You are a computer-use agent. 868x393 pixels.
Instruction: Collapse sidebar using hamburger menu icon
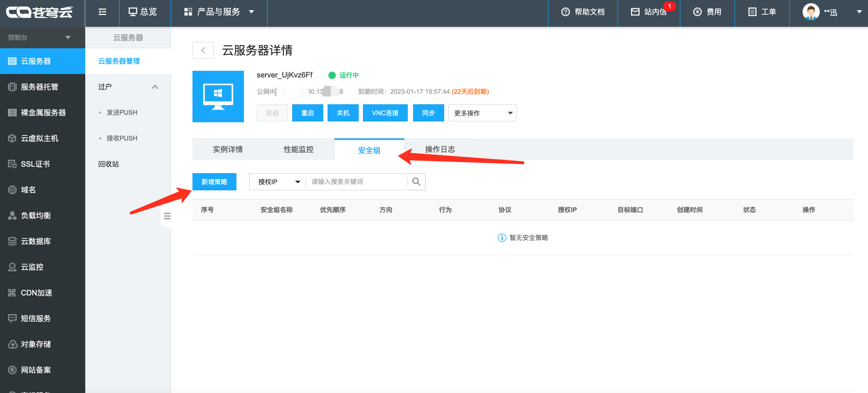click(102, 12)
